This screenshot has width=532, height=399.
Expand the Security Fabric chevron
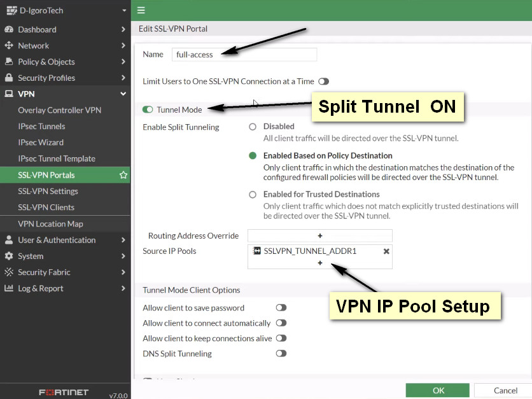click(x=123, y=272)
